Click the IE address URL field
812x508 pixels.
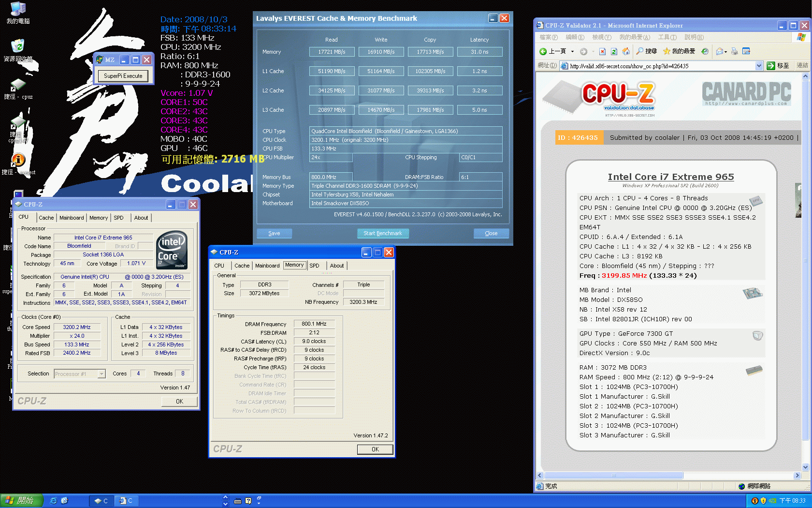pos(661,66)
